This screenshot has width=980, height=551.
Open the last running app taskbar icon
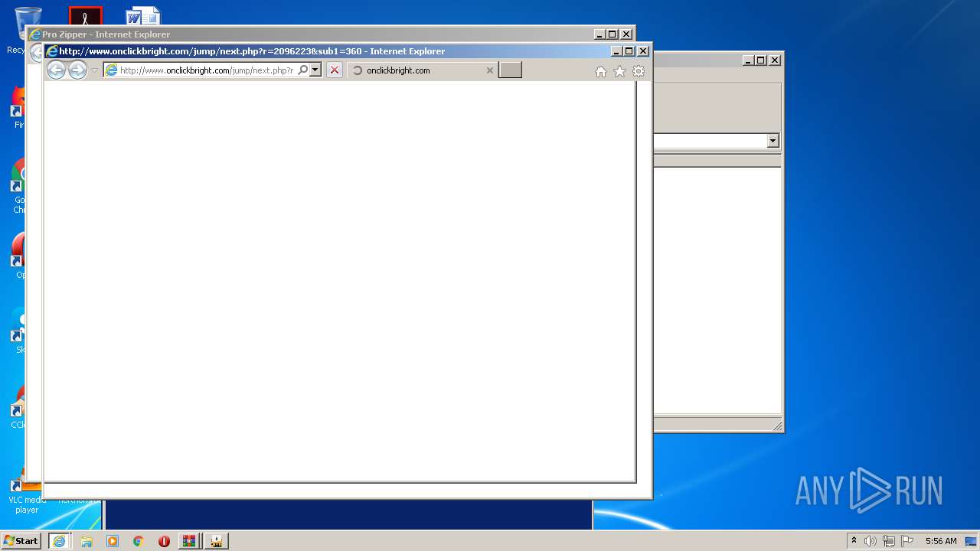tap(217, 541)
